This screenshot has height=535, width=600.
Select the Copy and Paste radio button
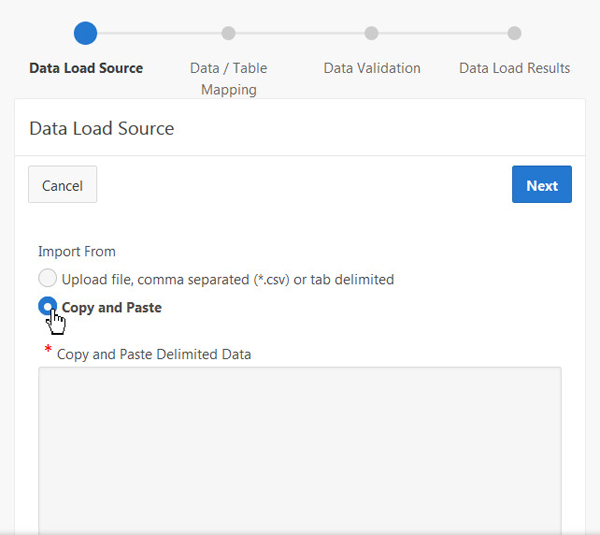click(47, 306)
